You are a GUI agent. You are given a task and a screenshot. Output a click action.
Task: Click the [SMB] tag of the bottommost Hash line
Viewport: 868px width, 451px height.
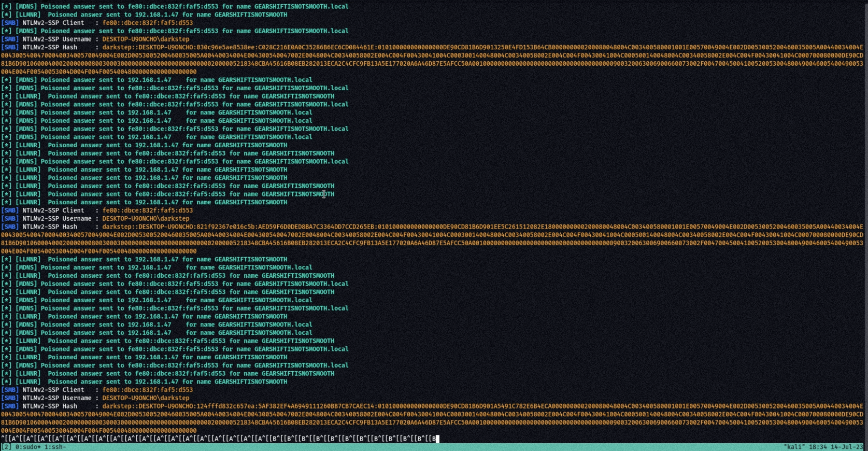(10, 406)
